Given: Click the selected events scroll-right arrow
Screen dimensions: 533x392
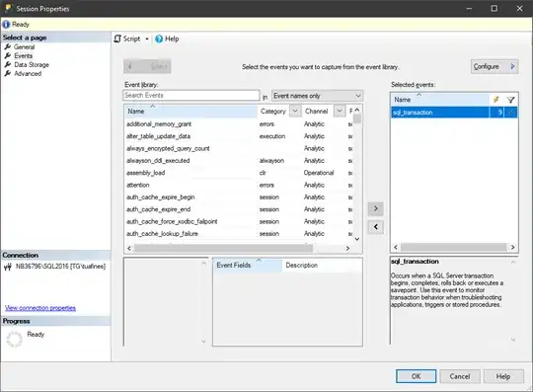Looking at the screenshot, I should [x=513, y=247].
